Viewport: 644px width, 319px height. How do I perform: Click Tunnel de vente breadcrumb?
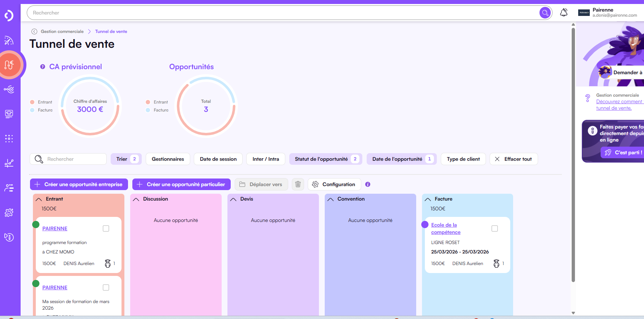(x=111, y=32)
